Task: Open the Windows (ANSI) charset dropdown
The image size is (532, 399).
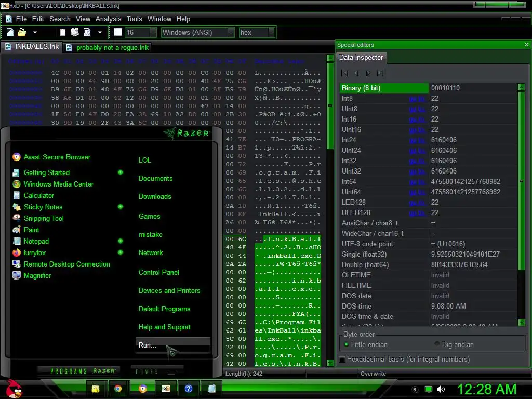Action: coord(197,32)
